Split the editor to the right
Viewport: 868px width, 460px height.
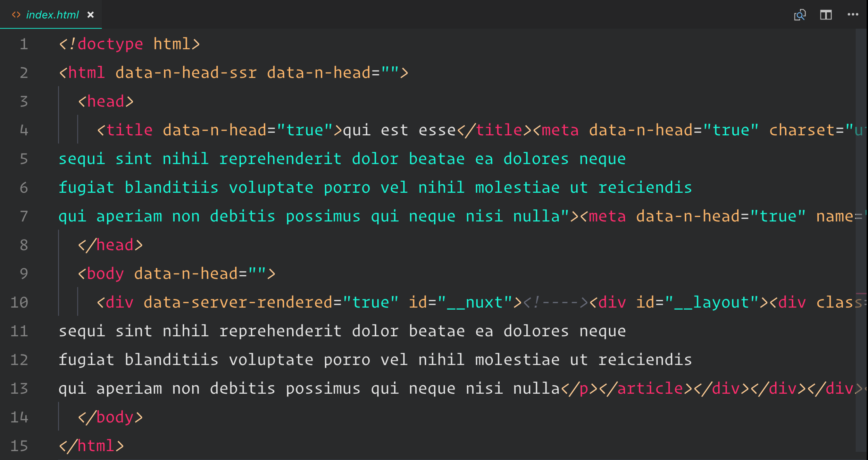pyautogui.click(x=826, y=15)
